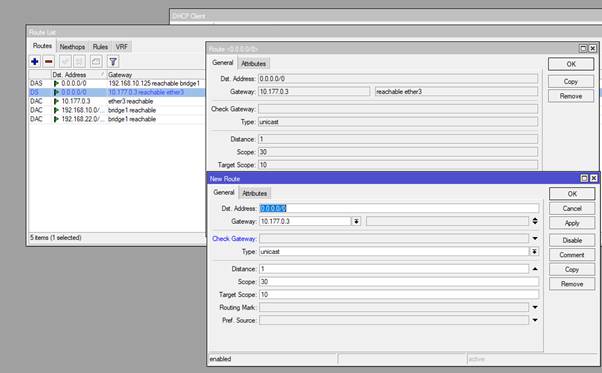The height and width of the screenshot is (373, 602).
Task: Click the Type unicast field in New Route
Action: click(394, 252)
